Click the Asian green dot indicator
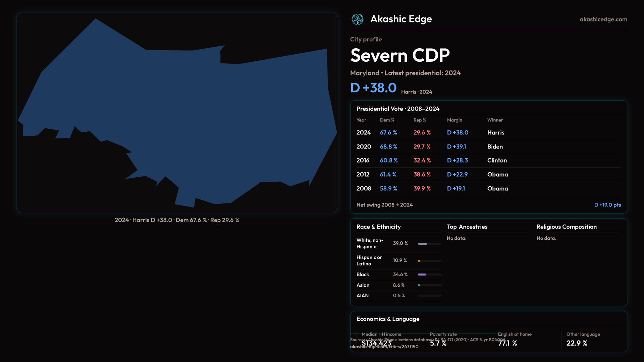The image size is (644, 362). (x=419, y=285)
